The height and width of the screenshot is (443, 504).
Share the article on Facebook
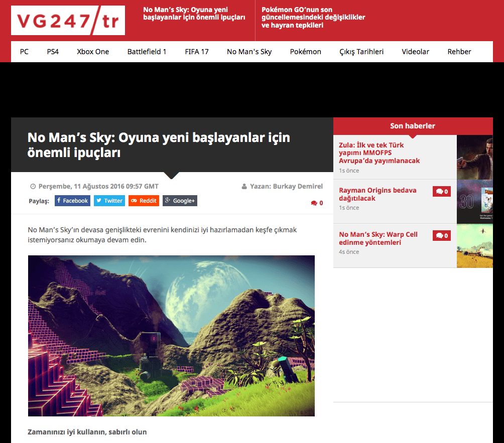coord(72,201)
